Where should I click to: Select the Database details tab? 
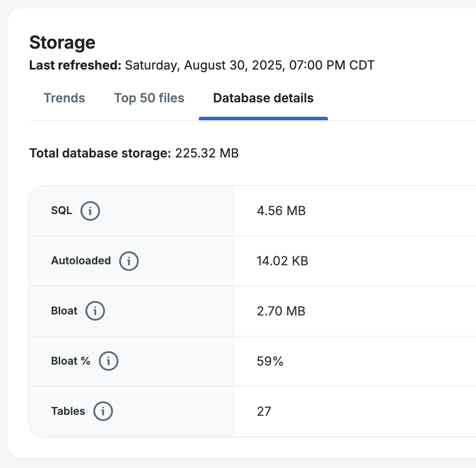coord(263,98)
